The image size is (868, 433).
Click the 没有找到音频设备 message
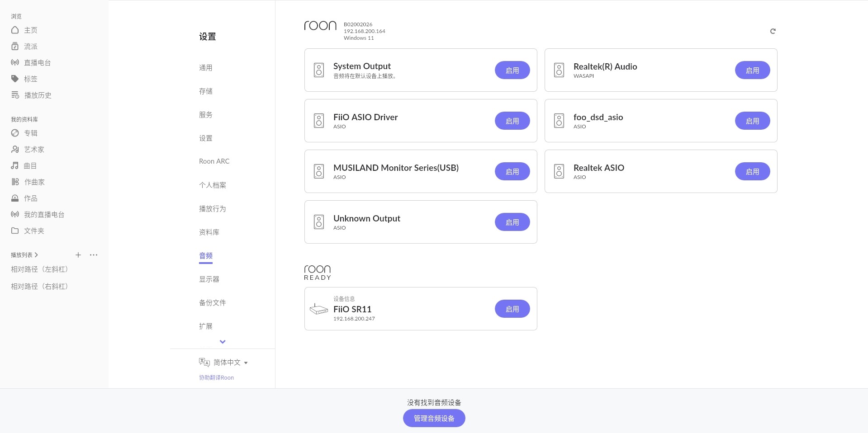click(434, 402)
